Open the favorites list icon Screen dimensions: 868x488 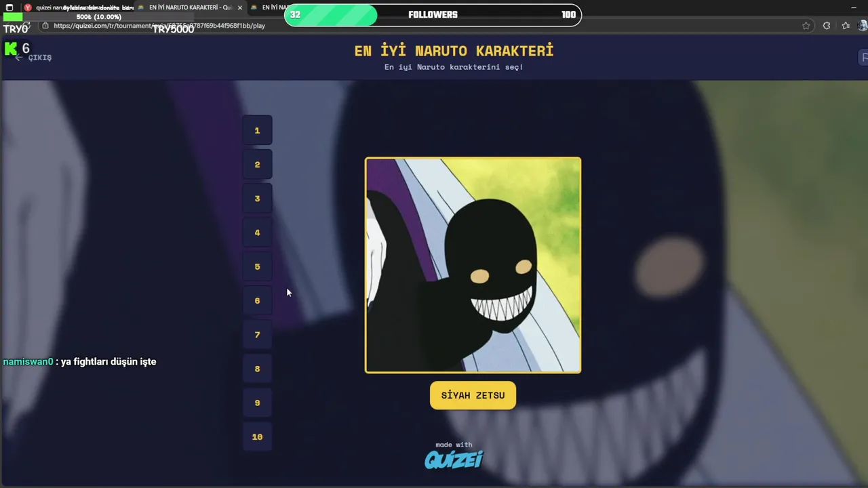point(846,26)
